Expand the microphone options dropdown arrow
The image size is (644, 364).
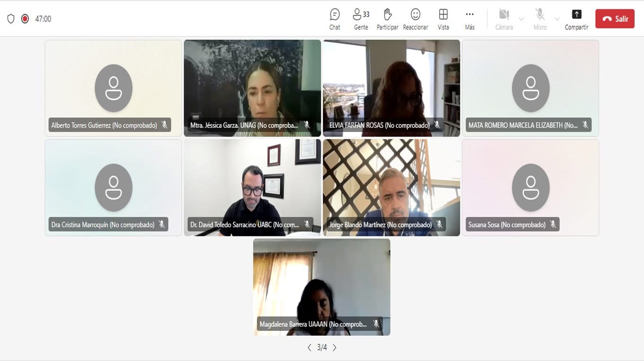point(557,19)
